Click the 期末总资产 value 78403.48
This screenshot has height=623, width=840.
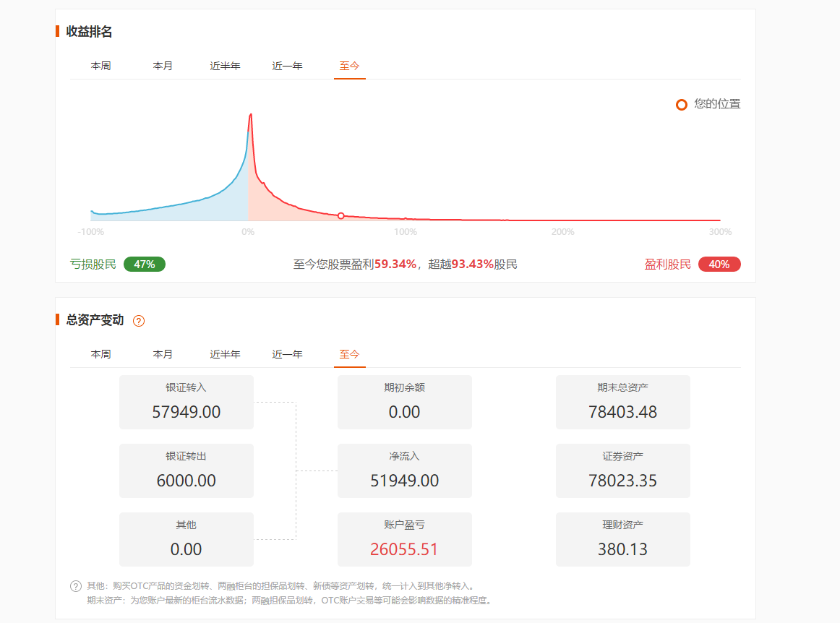[623, 412]
